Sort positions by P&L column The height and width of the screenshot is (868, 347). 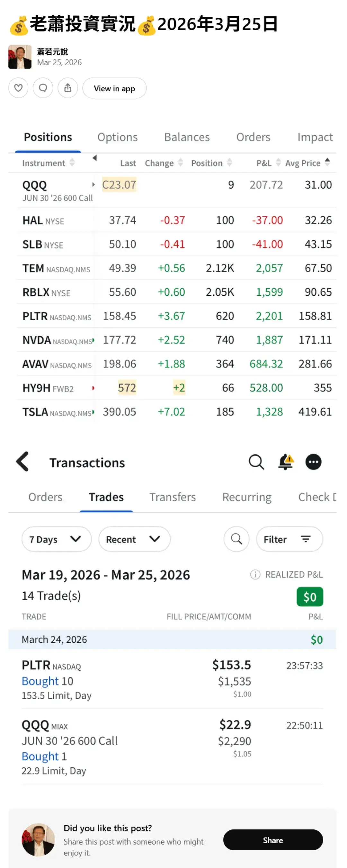pyautogui.click(x=268, y=163)
